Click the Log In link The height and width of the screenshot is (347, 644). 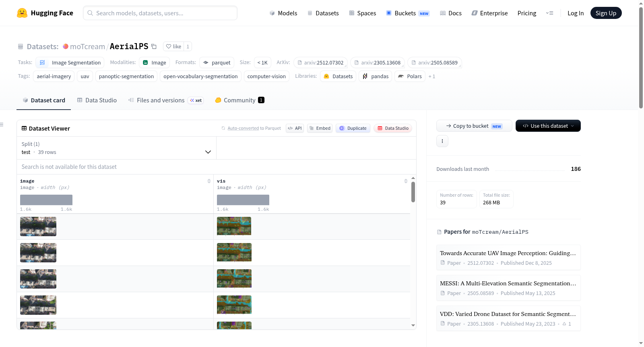click(x=576, y=13)
